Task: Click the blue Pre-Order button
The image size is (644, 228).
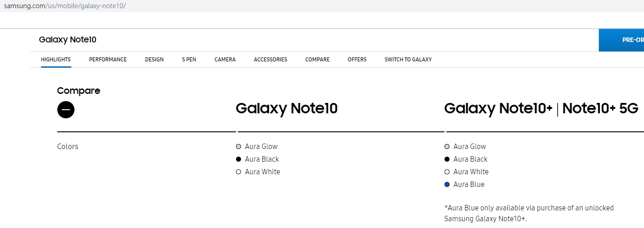Action: (621, 40)
